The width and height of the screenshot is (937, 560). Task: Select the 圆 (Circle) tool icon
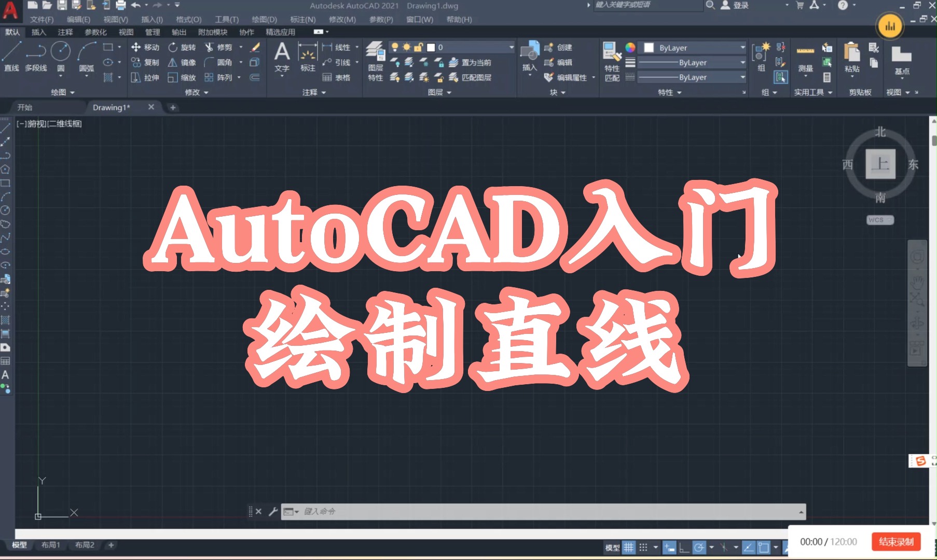(61, 52)
